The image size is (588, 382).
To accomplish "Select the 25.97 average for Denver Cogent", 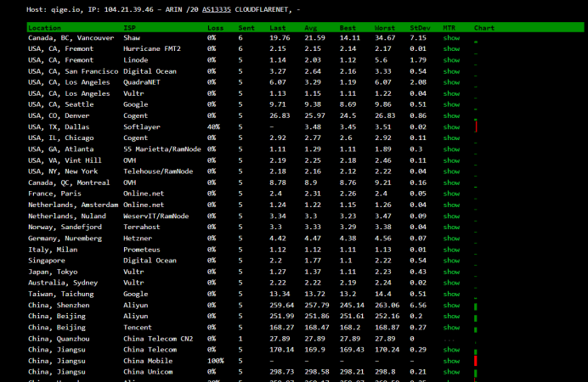I will pyautogui.click(x=314, y=115).
